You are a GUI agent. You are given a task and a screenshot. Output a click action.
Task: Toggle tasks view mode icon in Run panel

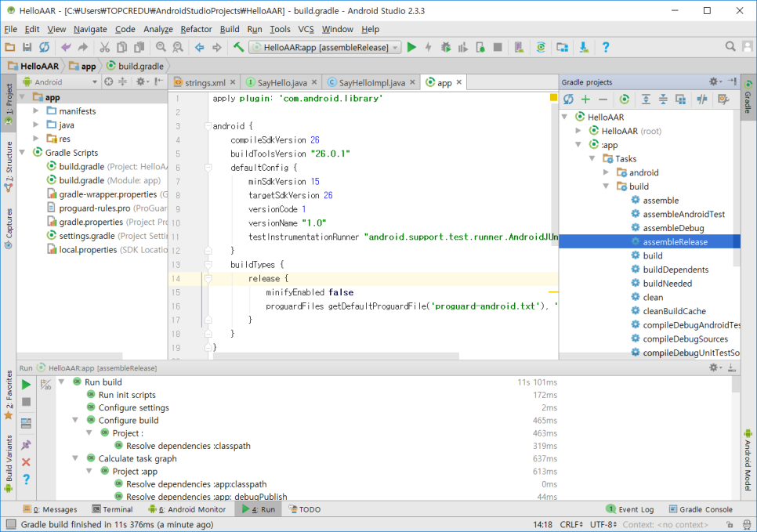46,384
